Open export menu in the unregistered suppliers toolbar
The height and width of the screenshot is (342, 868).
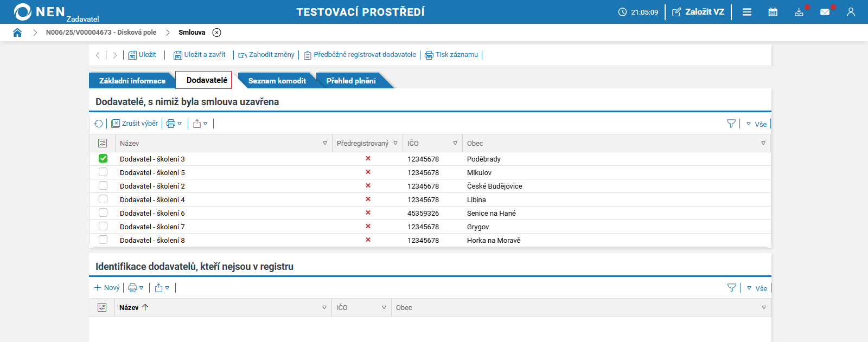pos(162,288)
